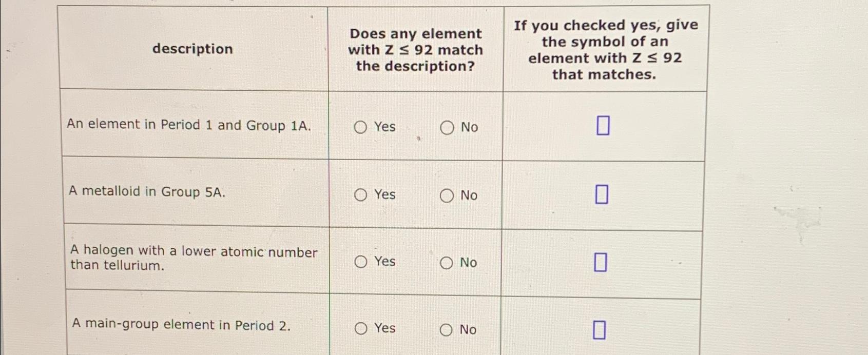This screenshot has height=355, width=868.
Task: Click the symbol entry box for the halogen row
Action: (x=601, y=262)
